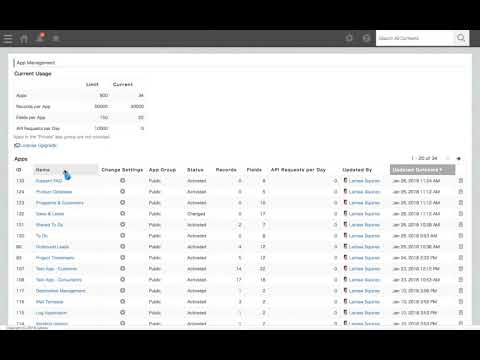Delete app 123 with trash icon
The image size is (480, 360).
click(x=461, y=202)
